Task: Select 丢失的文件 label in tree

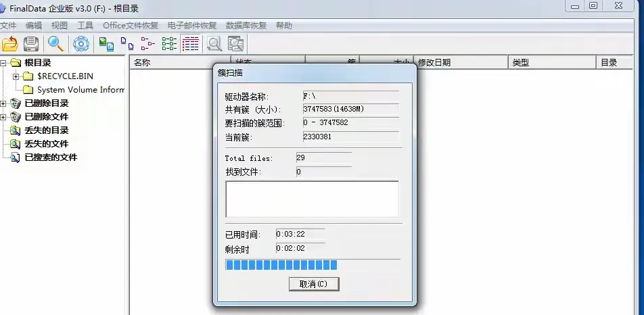Action: pyautogui.click(x=47, y=144)
